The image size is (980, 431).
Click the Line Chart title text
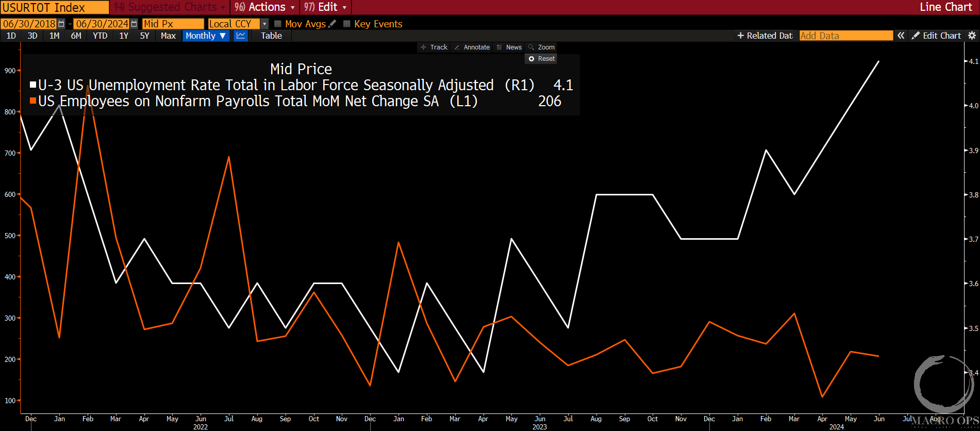point(945,7)
